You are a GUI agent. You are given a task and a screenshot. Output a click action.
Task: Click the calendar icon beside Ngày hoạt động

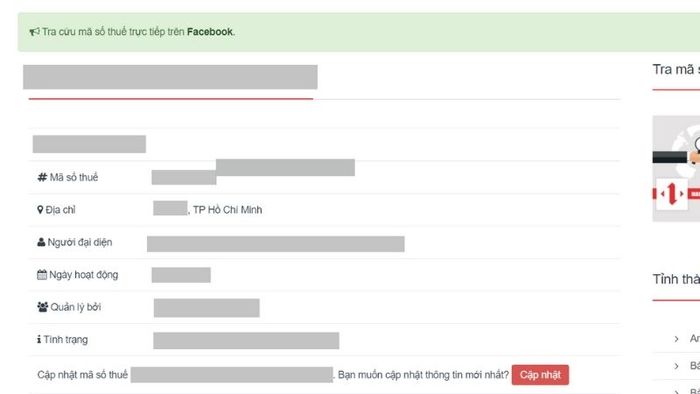tap(42, 275)
